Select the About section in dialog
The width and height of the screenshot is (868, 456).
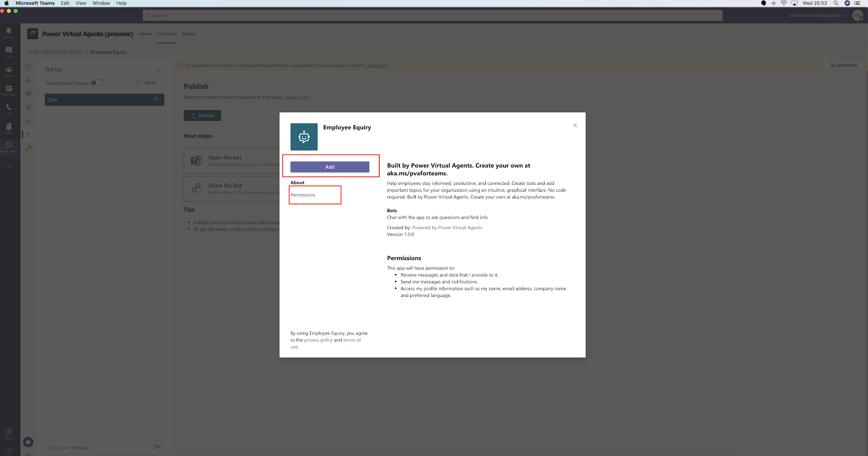coord(297,183)
